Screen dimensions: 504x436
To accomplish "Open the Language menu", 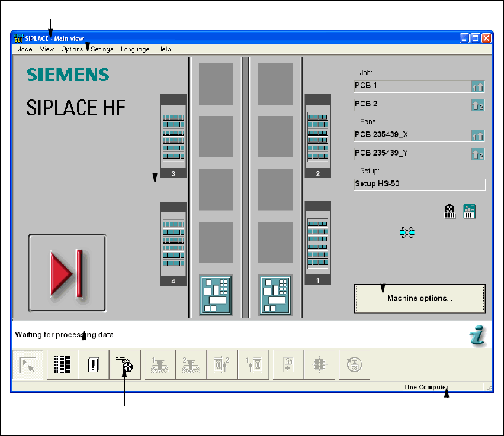I will pyautogui.click(x=135, y=49).
